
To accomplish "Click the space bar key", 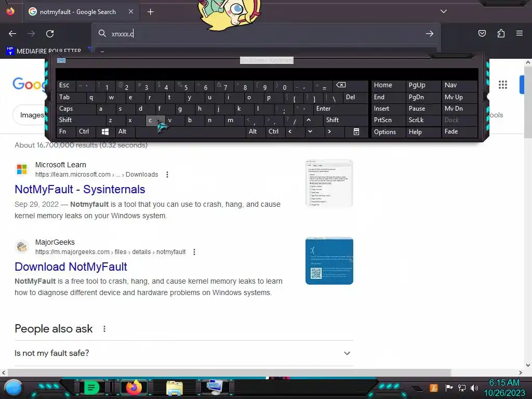I will 190,131.
